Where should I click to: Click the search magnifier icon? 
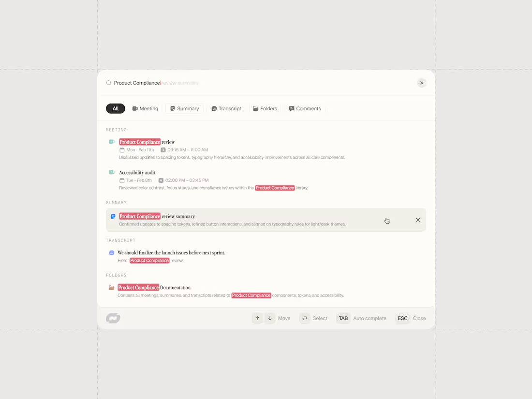[x=108, y=83]
